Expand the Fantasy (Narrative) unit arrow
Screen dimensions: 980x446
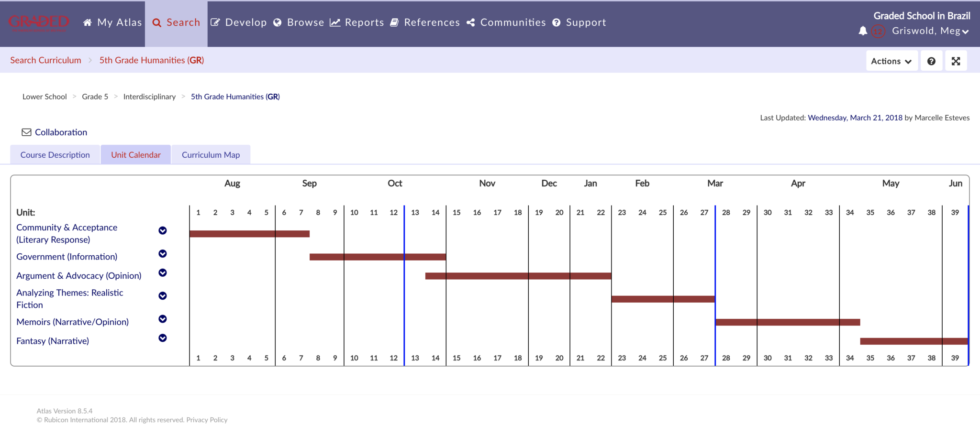click(x=163, y=338)
